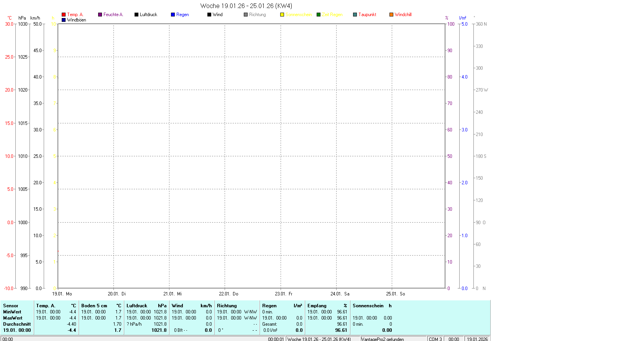Toggle the Richtung series legend label

click(257, 15)
